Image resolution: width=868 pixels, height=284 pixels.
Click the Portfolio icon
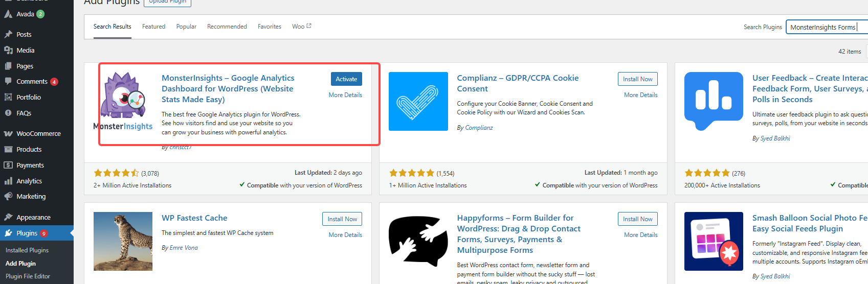point(8,97)
